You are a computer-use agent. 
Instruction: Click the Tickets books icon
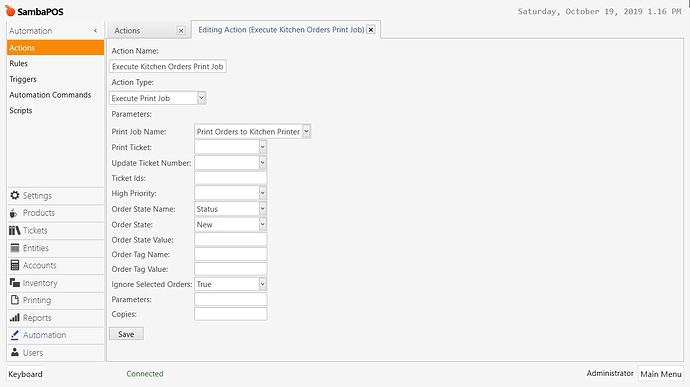15,230
